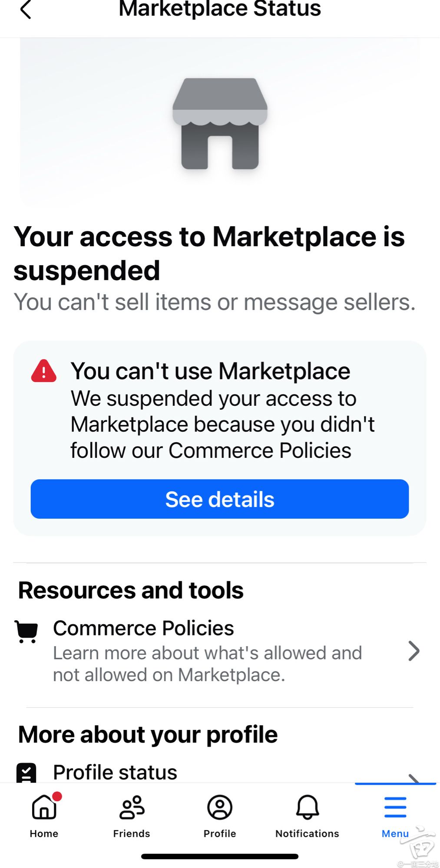
Task: Open the Profile tab avatar icon
Action: (x=220, y=807)
